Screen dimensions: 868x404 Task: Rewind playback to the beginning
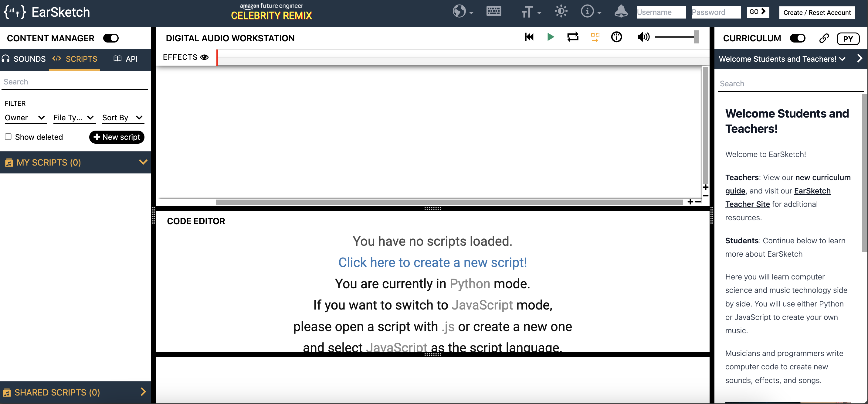529,37
